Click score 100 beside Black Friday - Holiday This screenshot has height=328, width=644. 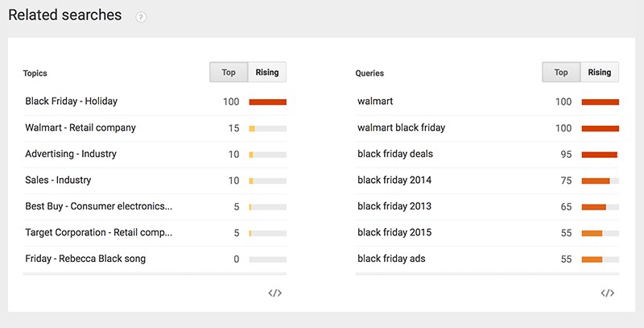click(x=231, y=102)
